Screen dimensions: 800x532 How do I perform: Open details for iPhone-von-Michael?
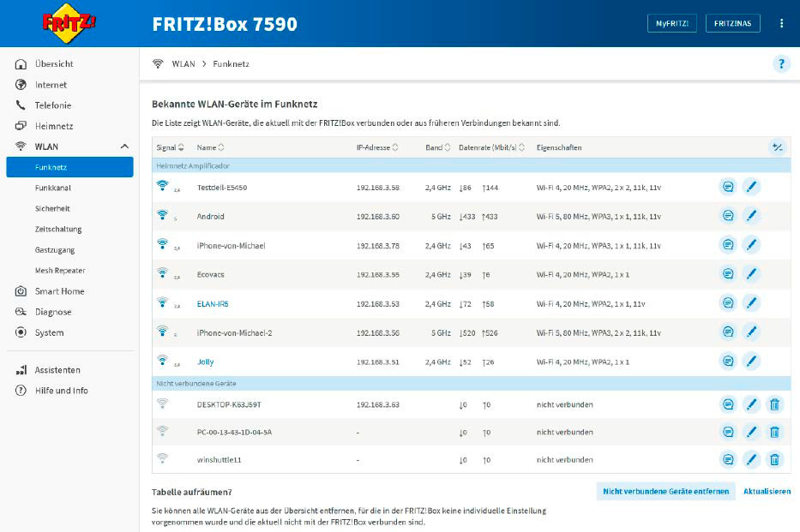tap(728, 245)
